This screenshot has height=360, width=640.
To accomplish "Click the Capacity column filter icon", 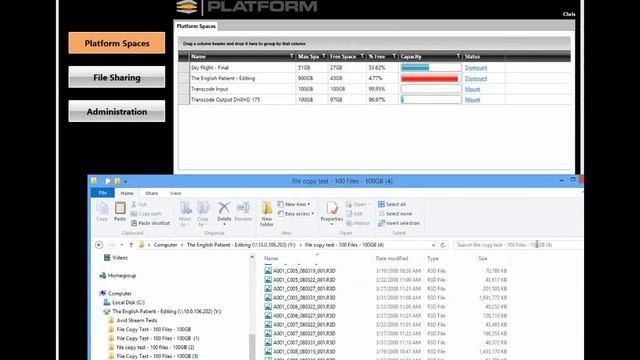I will pyautogui.click(x=458, y=56).
